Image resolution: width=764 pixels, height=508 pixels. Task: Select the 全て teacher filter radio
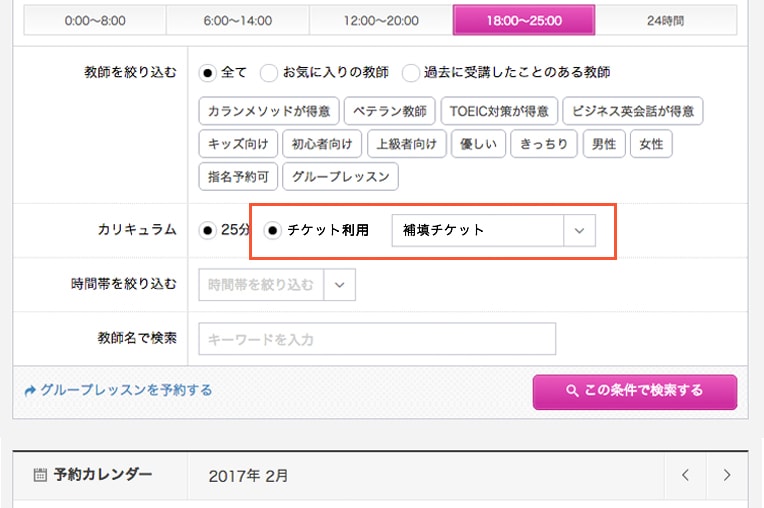pos(208,73)
